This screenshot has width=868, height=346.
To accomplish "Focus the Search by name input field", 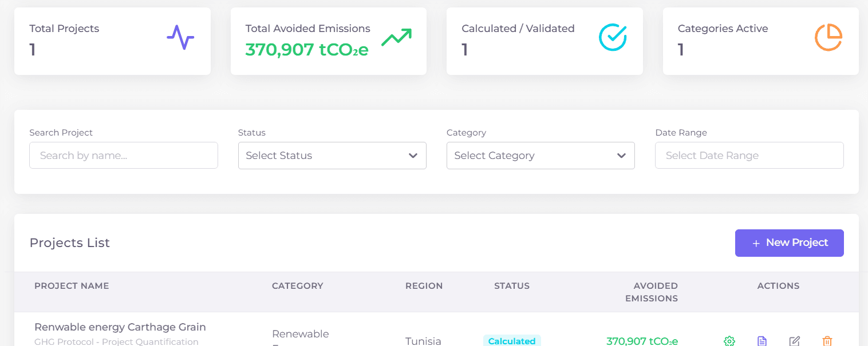I will pos(124,156).
